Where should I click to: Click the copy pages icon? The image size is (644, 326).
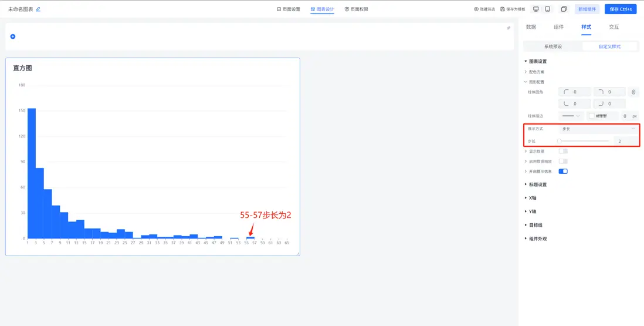[564, 9]
